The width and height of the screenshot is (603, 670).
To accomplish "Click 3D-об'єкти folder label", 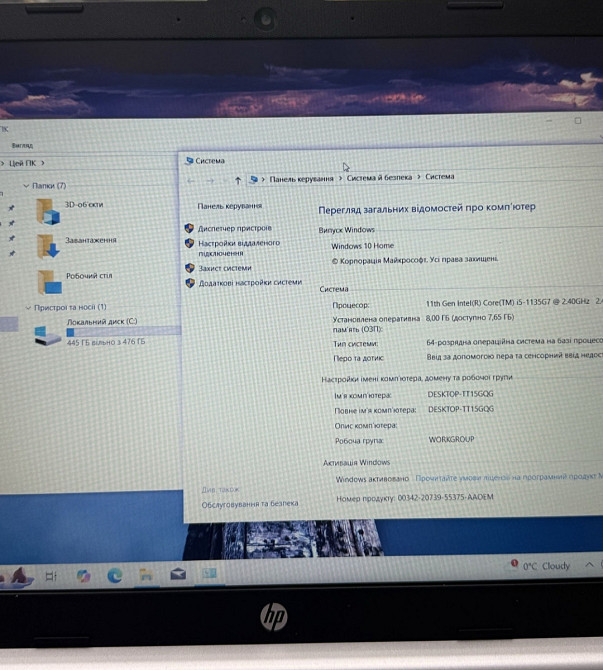I will pyautogui.click(x=84, y=205).
